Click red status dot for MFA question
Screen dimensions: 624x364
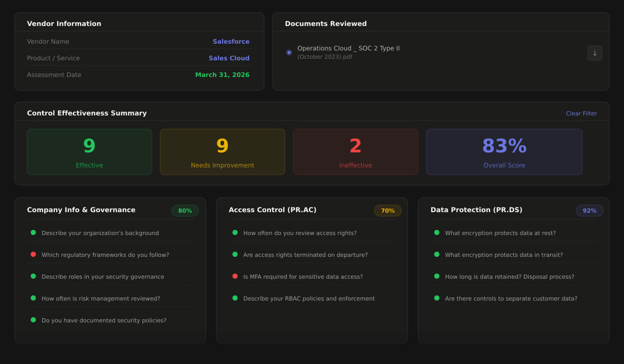235,276
